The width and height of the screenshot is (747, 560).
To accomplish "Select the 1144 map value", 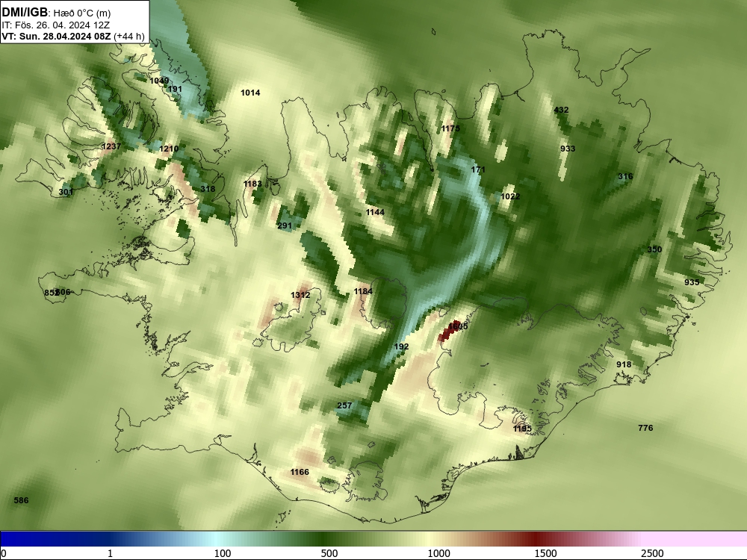I will point(375,212).
